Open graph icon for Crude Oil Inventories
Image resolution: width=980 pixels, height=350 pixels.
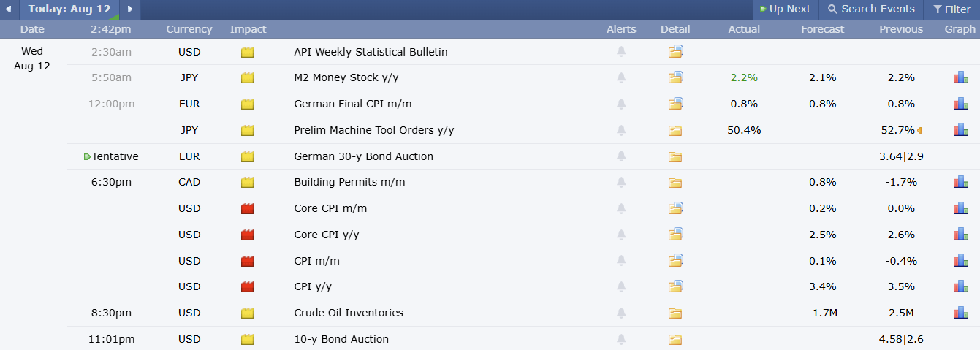[960, 313]
